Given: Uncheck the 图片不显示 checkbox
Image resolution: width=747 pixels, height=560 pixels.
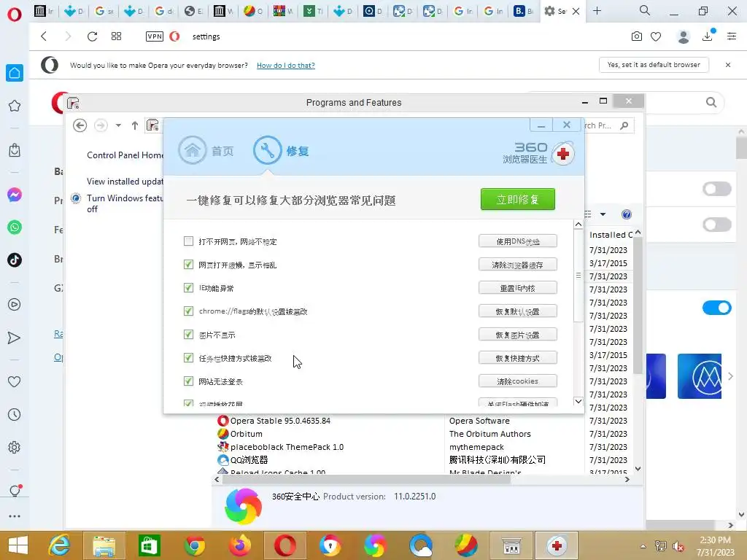Looking at the screenshot, I should (x=189, y=334).
